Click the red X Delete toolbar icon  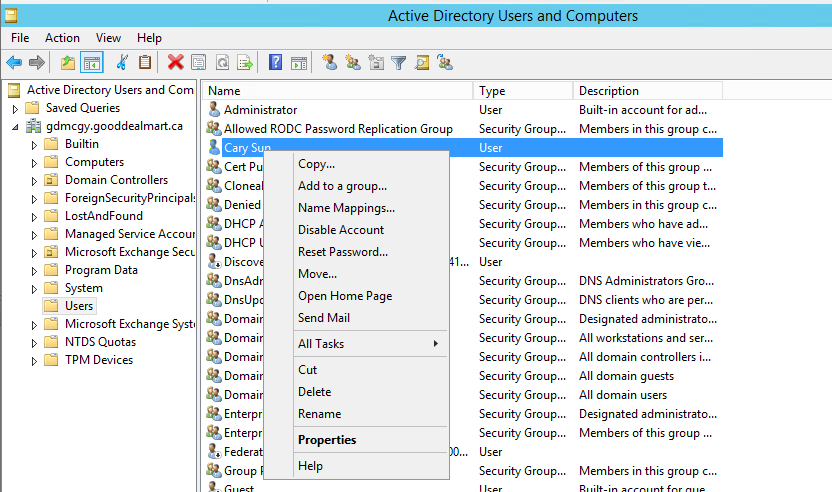175,63
